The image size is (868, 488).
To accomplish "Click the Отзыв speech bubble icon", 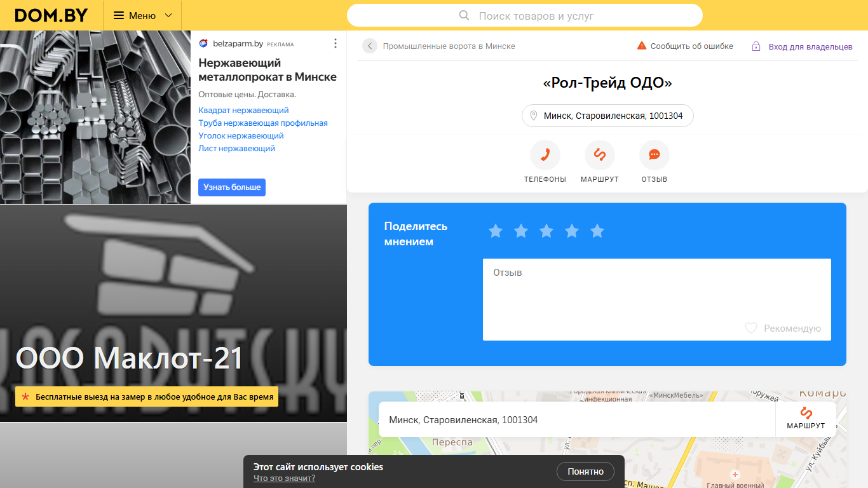I will (x=654, y=155).
